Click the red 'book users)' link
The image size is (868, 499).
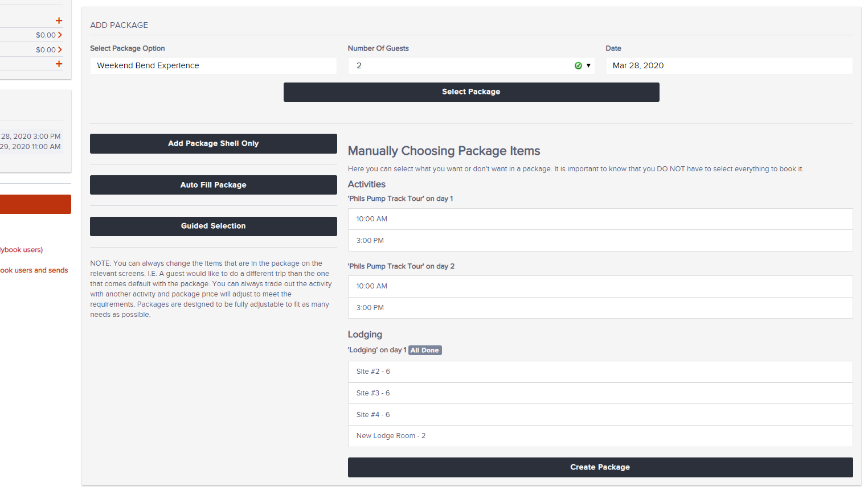tap(22, 250)
